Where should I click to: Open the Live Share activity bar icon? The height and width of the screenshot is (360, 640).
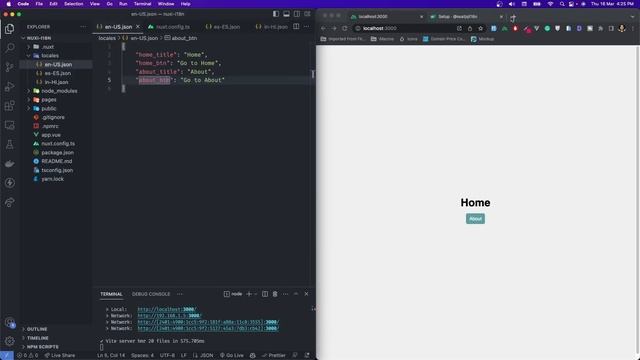tap(9, 202)
